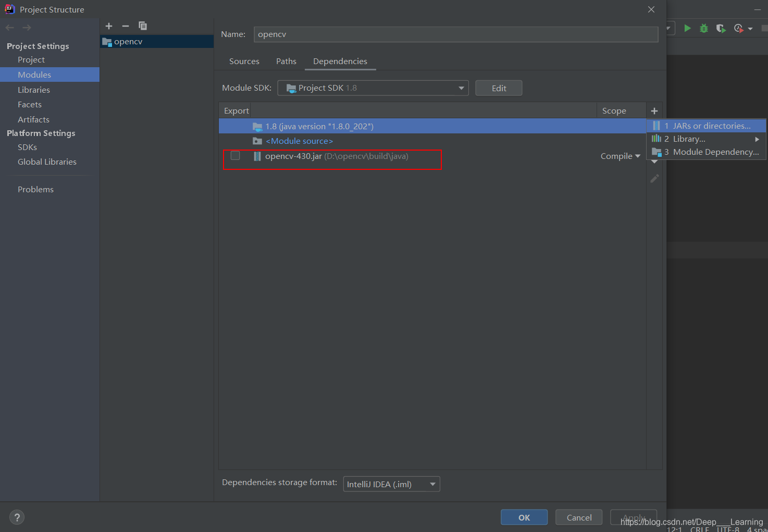The height and width of the screenshot is (532, 768).
Task: Go back with the left arrow
Action: coord(9,28)
